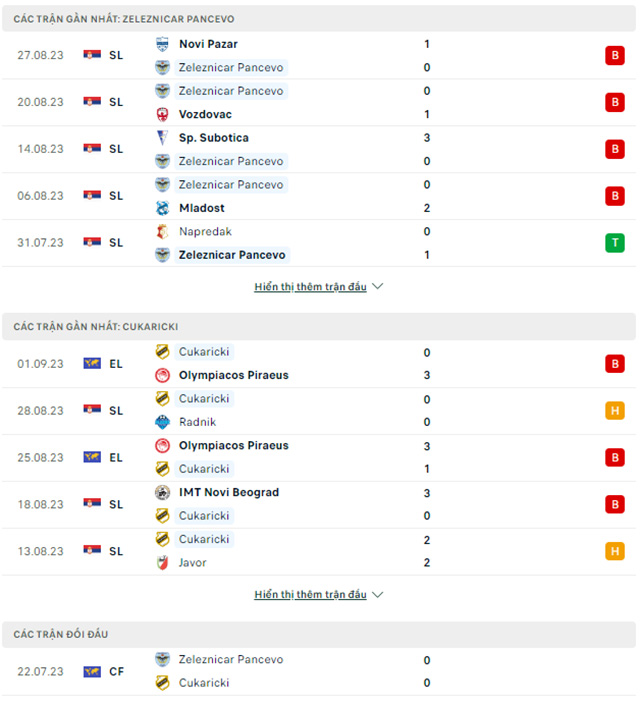Open the Olympiacos Piraeus team link on 01.09.23
The width and height of the screenshot is (640, 705).
point(233,375)
